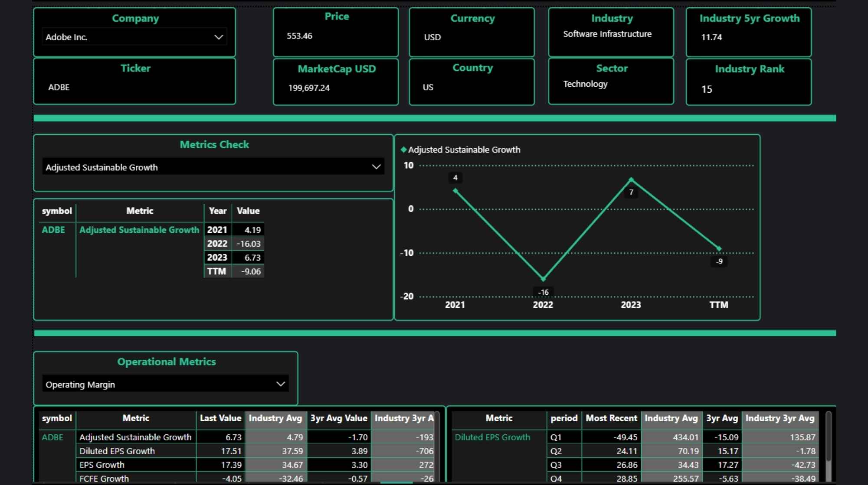Select the 2023 peak data point
The image size is (868, 485).
(631, 179)
